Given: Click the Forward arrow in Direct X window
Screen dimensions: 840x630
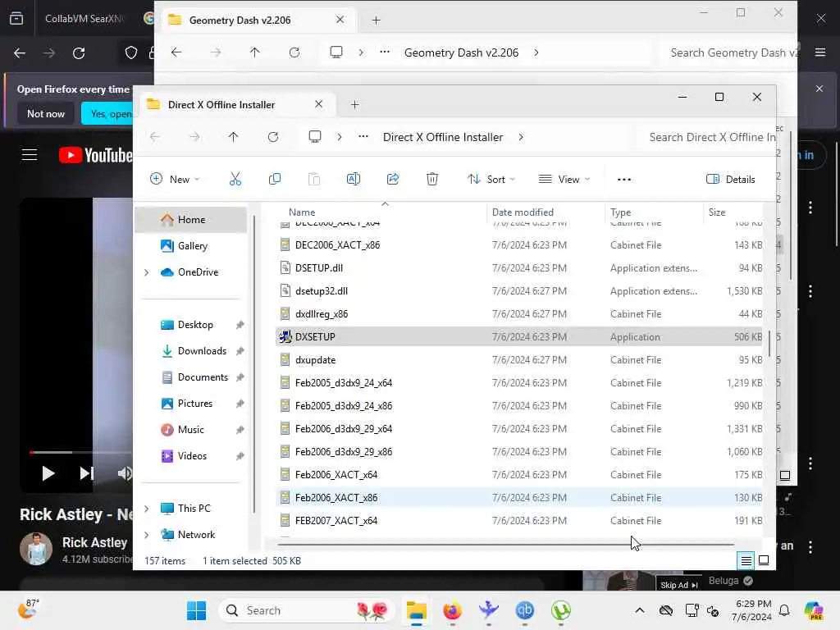Looking at the screenshot, I should pos(194,137).
